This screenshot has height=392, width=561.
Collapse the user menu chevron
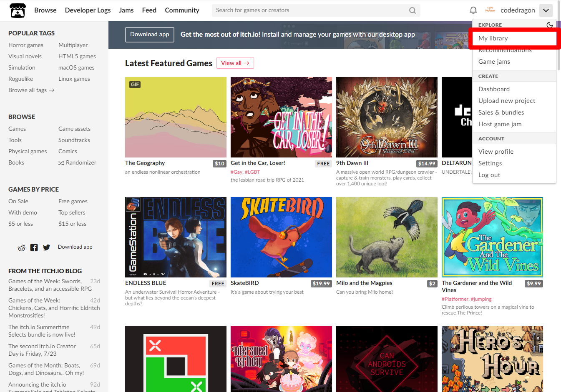546,10
